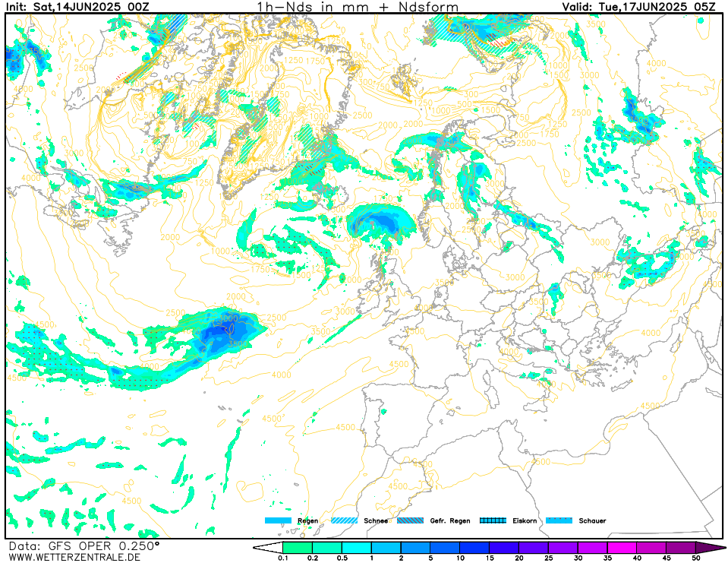Click the '30' scale value label

(578, 558)
